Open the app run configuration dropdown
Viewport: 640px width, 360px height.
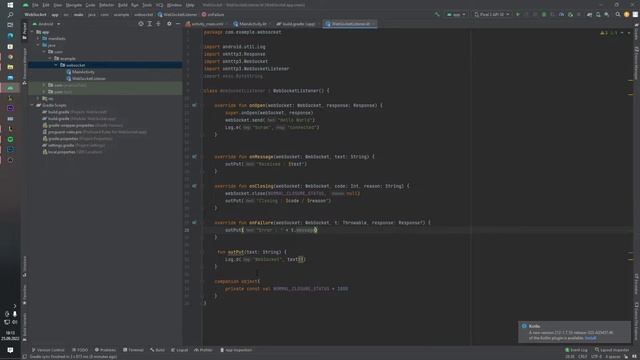coord(456,14)
